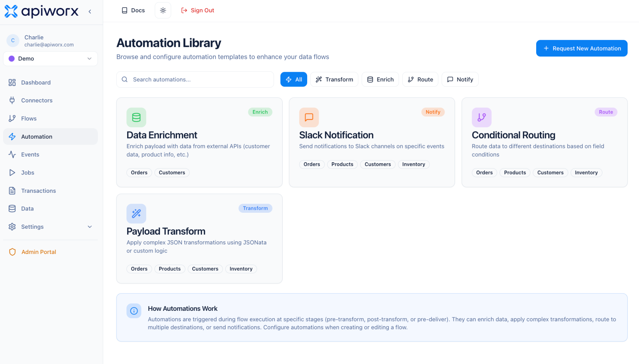Click the Events sidebar icon
The width and height of the screenshot is (639, 364).
(12, 154)
